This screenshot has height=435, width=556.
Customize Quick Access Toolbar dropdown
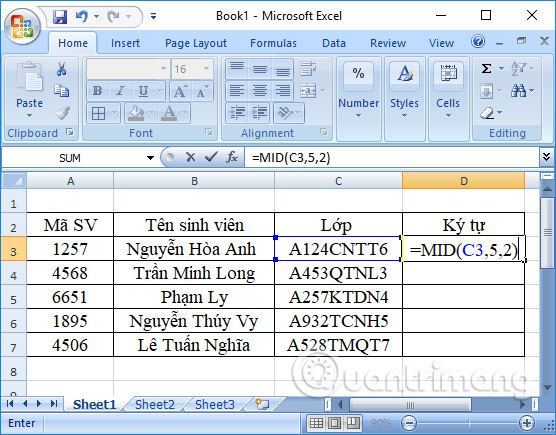tap(154, 16)
